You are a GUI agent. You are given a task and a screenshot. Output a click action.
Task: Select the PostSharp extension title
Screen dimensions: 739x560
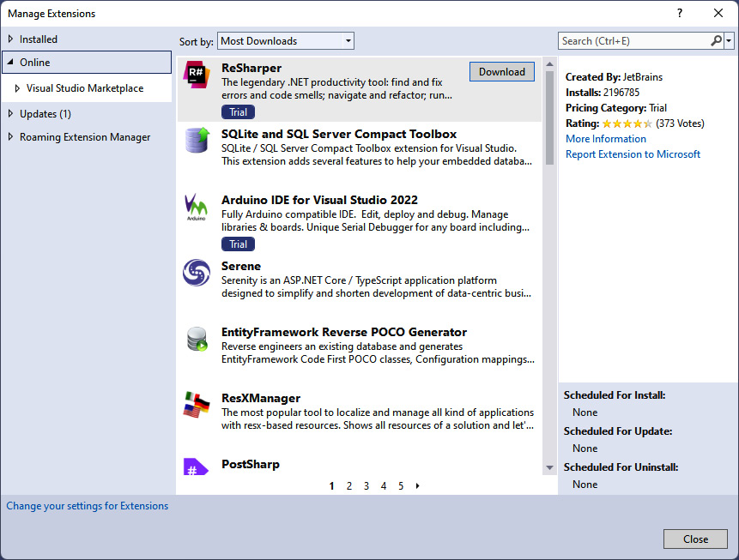point(251,465)
